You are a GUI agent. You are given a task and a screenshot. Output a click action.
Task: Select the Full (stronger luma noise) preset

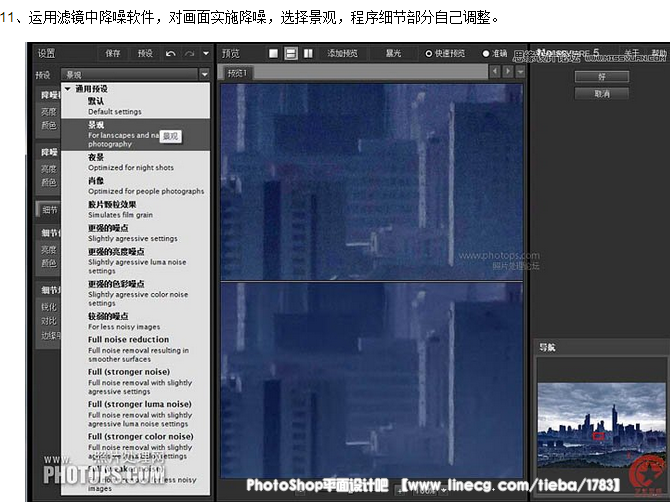pyautogui.click(x=135, y=414)
